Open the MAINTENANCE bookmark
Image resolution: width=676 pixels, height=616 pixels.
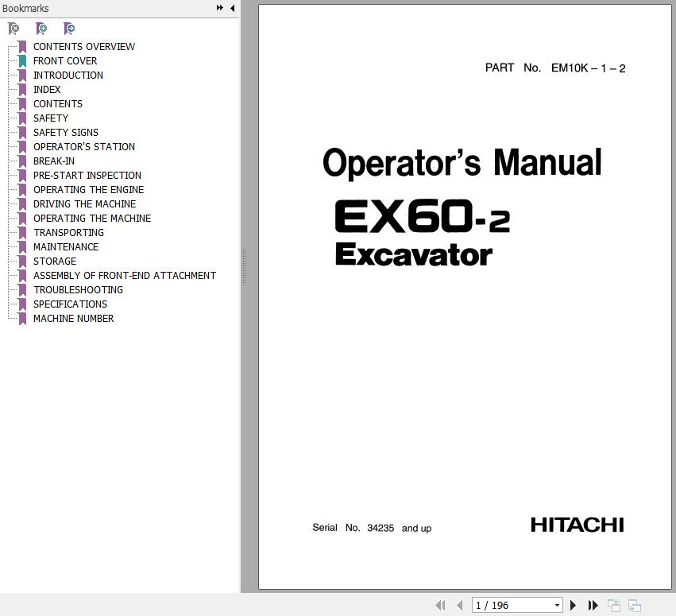click(x=66, y=246)
